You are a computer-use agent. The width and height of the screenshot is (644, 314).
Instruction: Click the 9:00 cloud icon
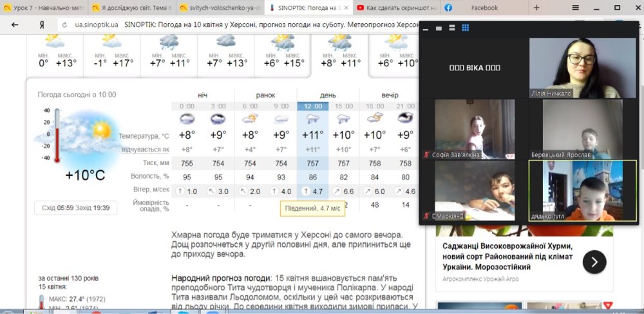281,119
